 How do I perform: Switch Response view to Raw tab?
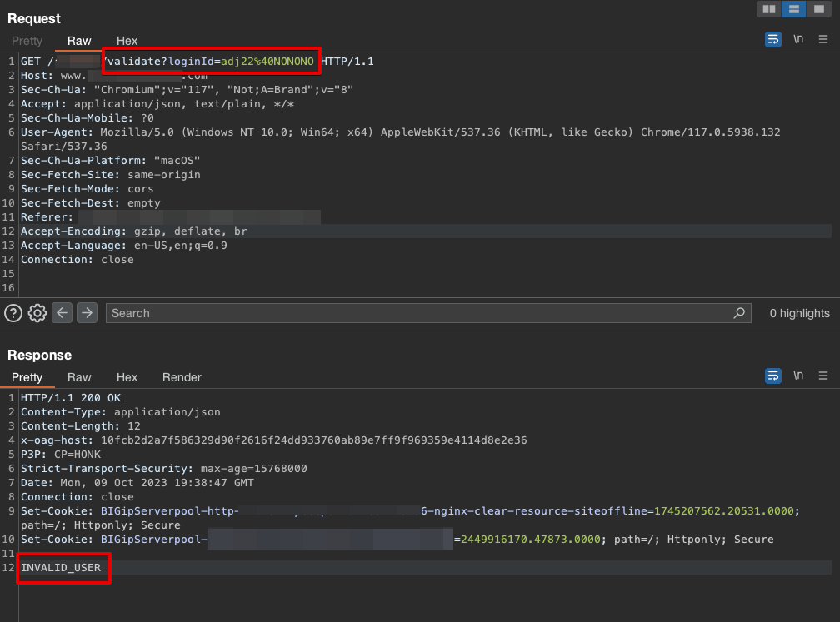click(79, 377)
